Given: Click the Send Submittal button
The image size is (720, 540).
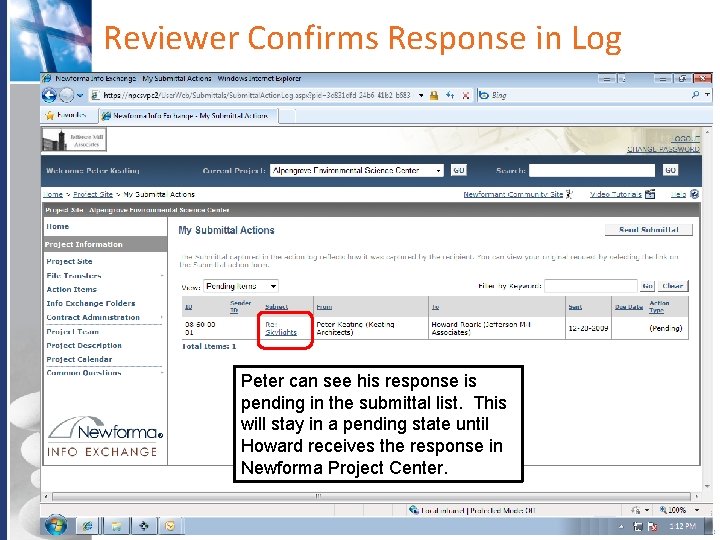Looking at the screenshot, I should click(648, 230).
